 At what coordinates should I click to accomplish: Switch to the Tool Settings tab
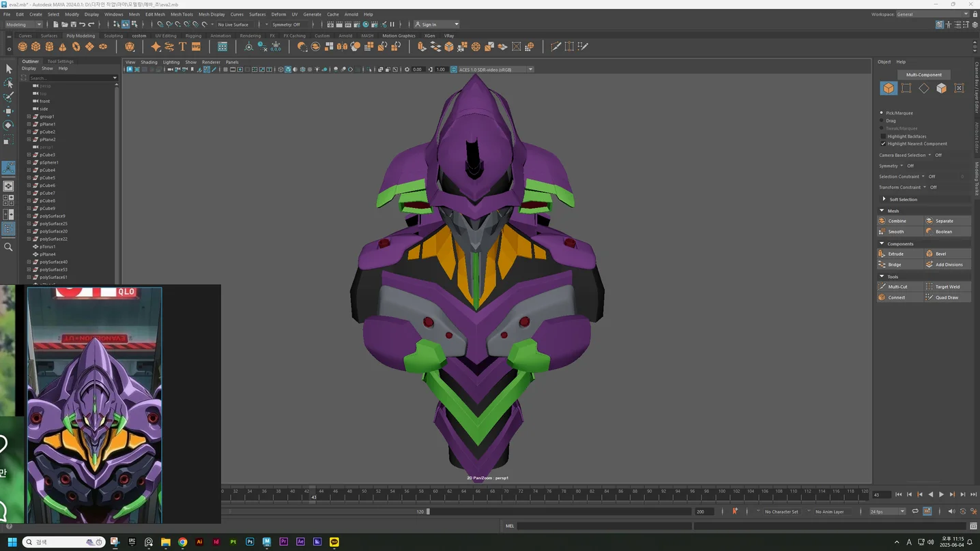(x=60, y=61)
